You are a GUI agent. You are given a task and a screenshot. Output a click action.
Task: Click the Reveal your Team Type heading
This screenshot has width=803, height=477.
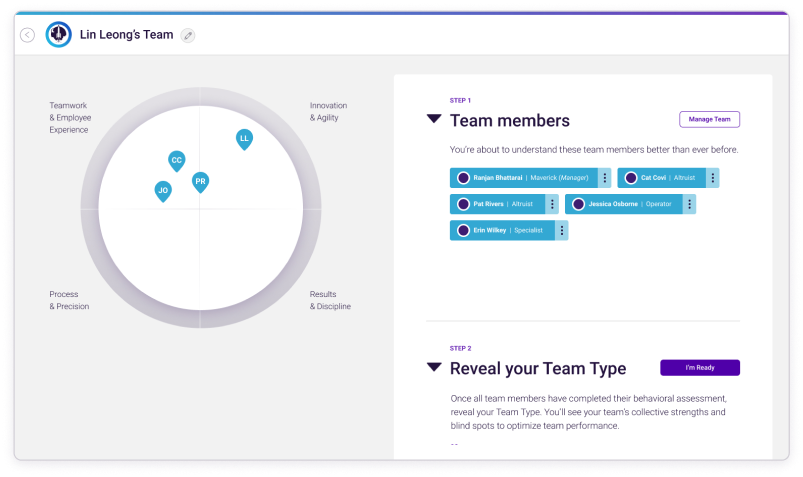point(538,368)
